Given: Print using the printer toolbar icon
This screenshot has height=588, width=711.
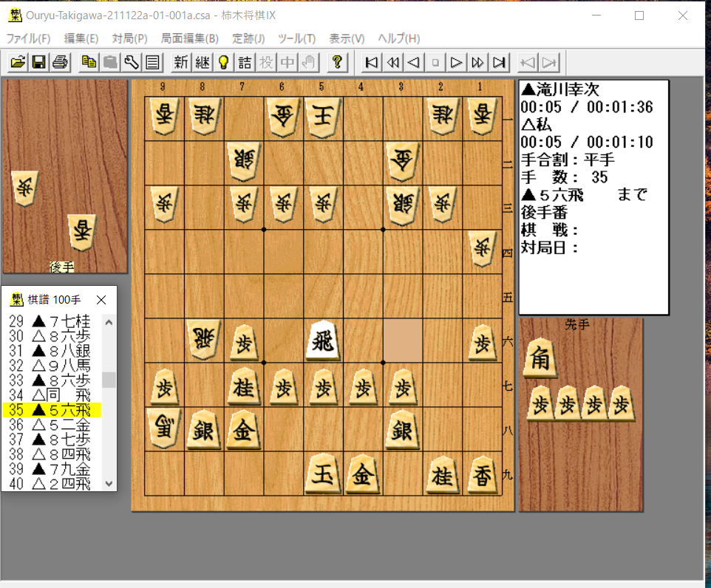Looking at the screenshot, I should click(x=60, y=62).
